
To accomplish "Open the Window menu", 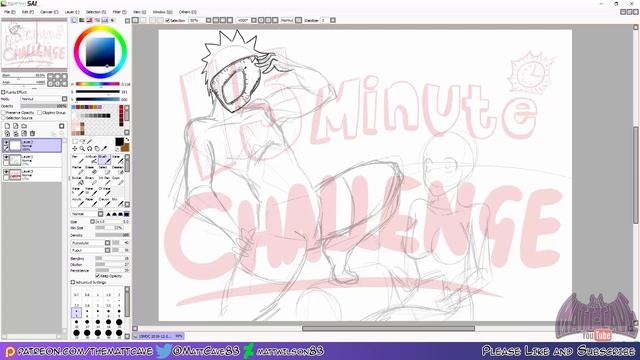I will click(162, 12).
